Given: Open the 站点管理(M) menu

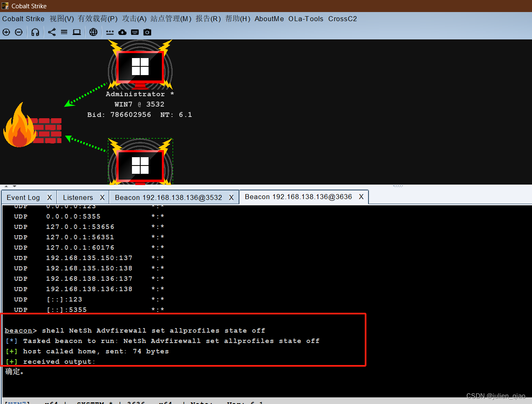Looking at the screenshot, I should [171, 19].
